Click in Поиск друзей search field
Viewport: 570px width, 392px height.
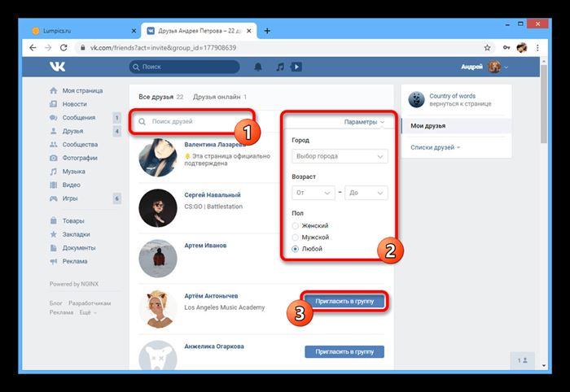[x=192, y=122]
